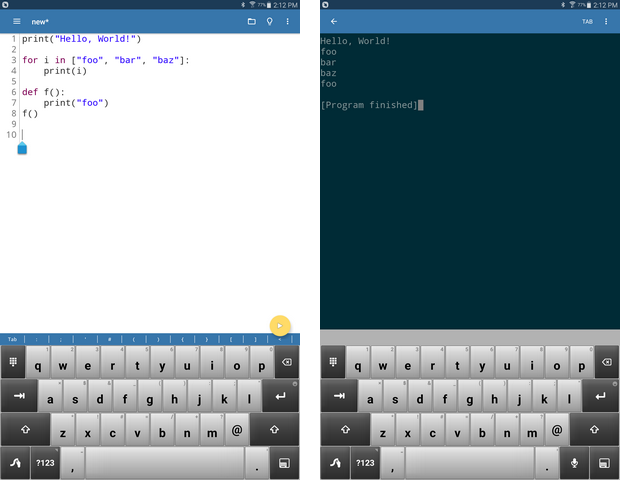Tap the backspace key on editor keyboard

287,362
